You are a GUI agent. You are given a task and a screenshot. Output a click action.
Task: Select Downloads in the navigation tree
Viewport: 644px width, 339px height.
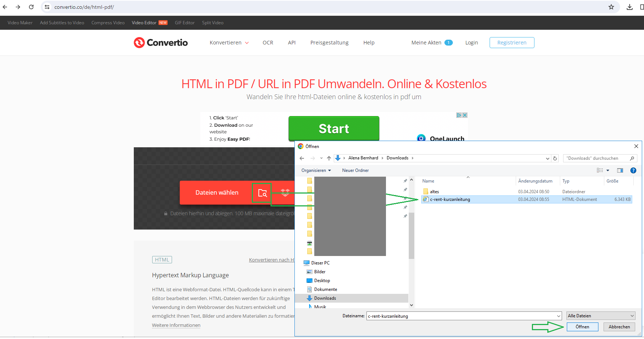point(325,298)
